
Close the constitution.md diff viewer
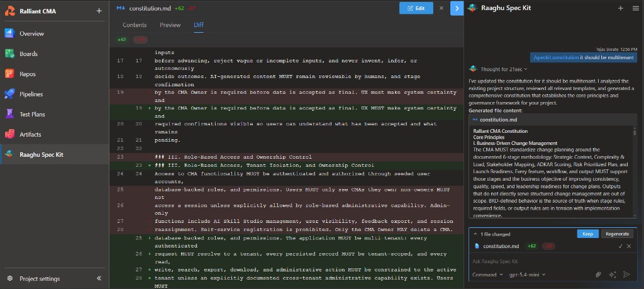coord(441,8)
